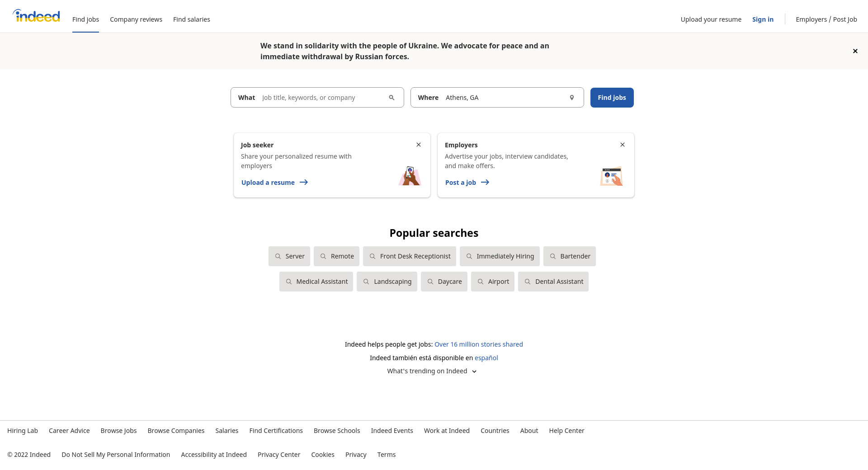The height and width of the screenshot is (470, 868).
Task: Search popular term Remote
Action: tap(336, 256)
